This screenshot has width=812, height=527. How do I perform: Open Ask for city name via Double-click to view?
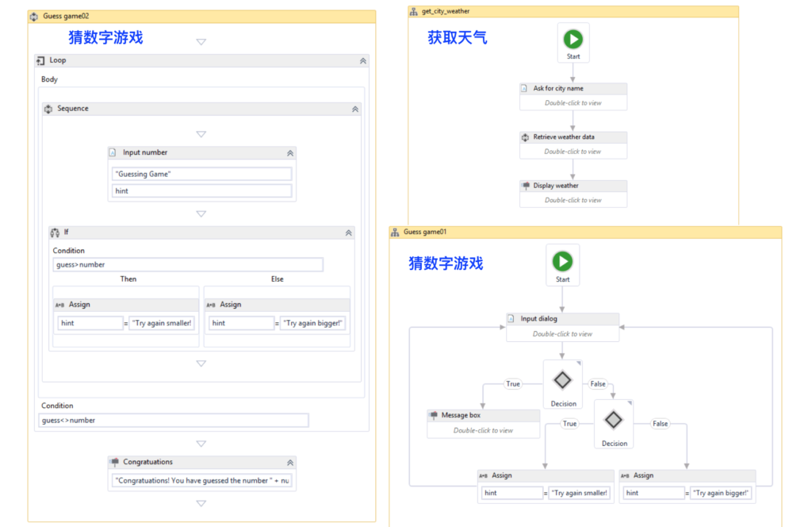[573, 102]
